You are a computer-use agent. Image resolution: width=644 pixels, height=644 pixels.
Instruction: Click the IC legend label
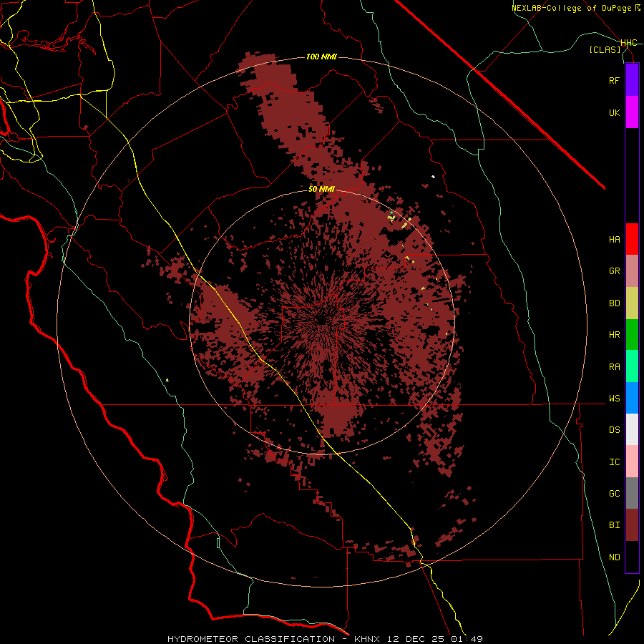pyautogui.click(x=614, y=462)
